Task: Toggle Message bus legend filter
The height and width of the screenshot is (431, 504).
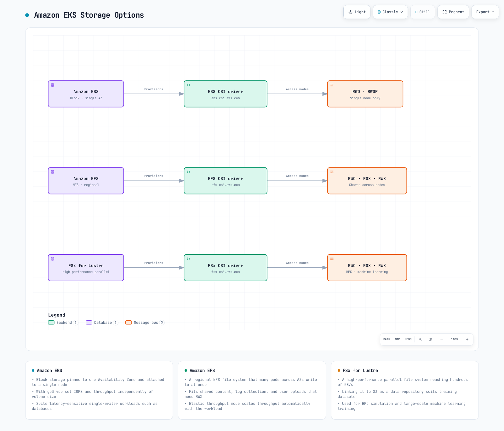Action: pos(145,323)
